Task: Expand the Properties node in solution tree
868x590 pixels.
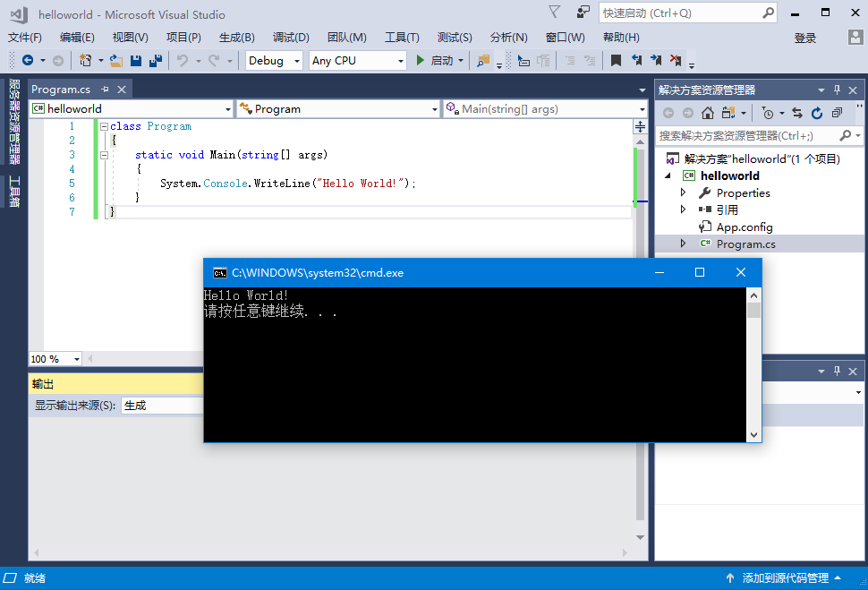Action: (x=684, y=192)
